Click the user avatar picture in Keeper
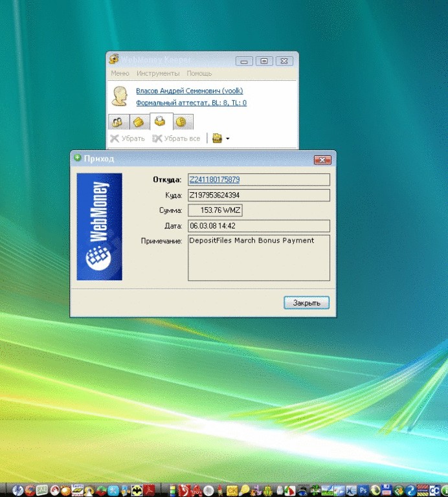The height and width of the screenshot is (497, 448). point(120,96)
